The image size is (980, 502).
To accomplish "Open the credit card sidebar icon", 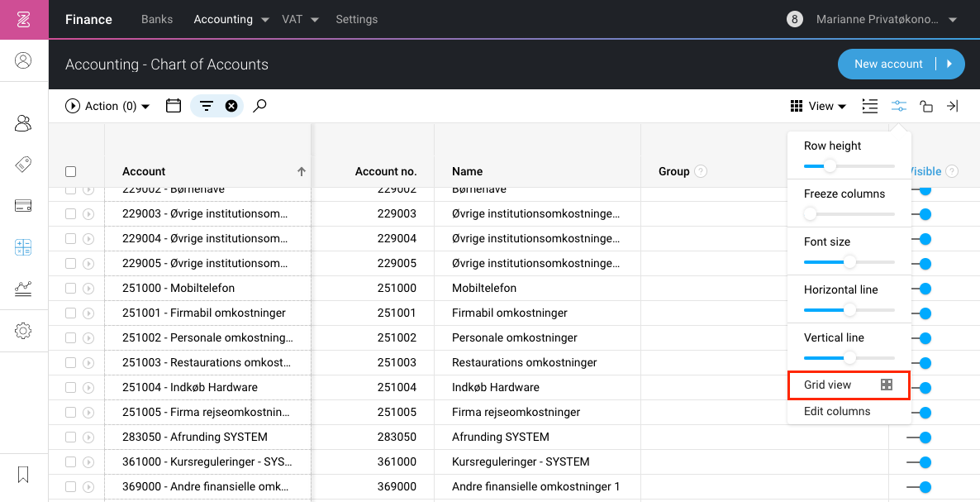I will point(23,206).
